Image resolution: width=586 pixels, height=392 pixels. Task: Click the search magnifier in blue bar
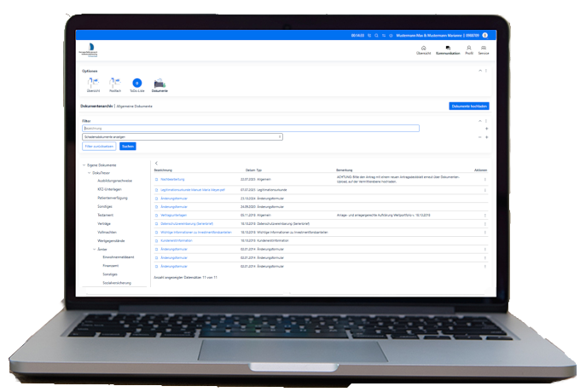click(376, 36)
